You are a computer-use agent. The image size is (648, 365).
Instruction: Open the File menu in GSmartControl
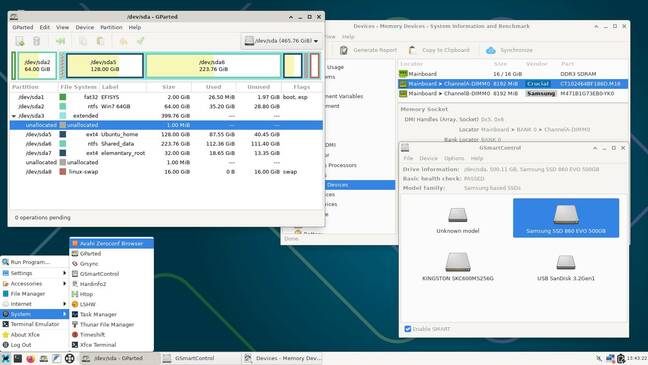408,158
